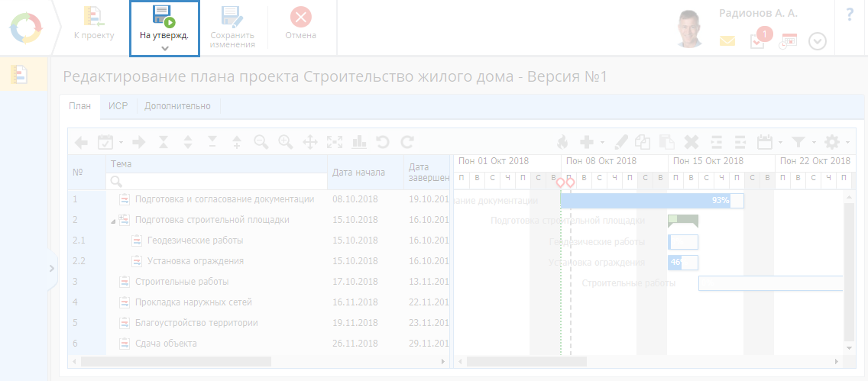Click the delete X icon in Gantt toolbar
This screenshot has height=381, width=868.
point(691,141)
